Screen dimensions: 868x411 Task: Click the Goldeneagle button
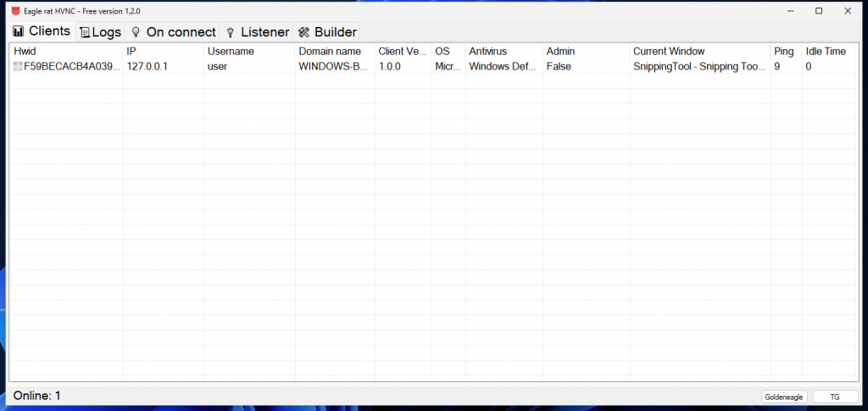(784, 397)
